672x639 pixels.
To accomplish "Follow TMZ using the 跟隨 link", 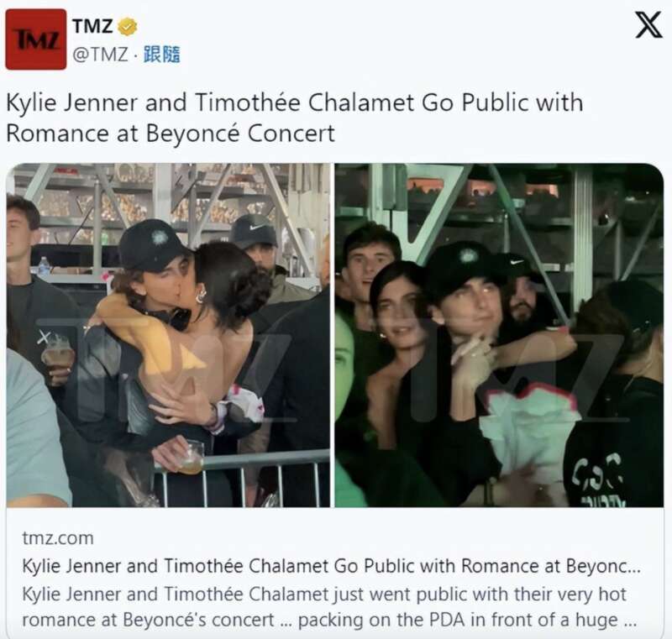I will pyautogui.click(x=161, y=55).
